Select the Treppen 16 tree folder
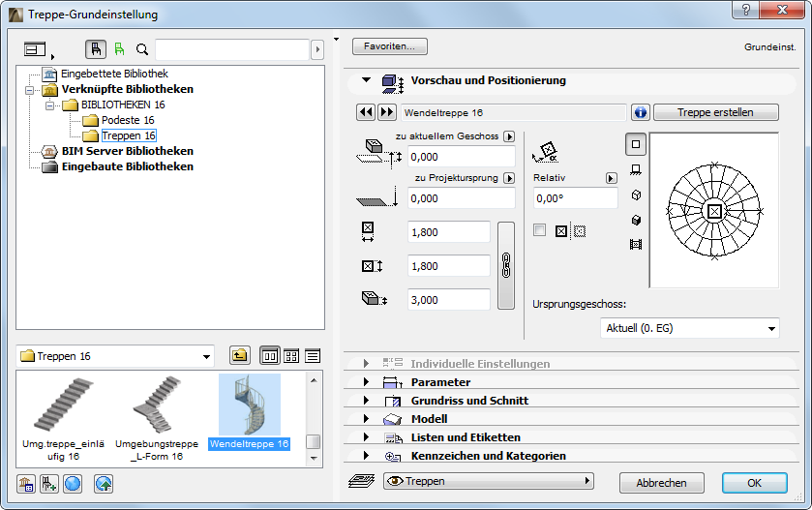The height and width of the screenshot is (510, 812). [129, 135]
